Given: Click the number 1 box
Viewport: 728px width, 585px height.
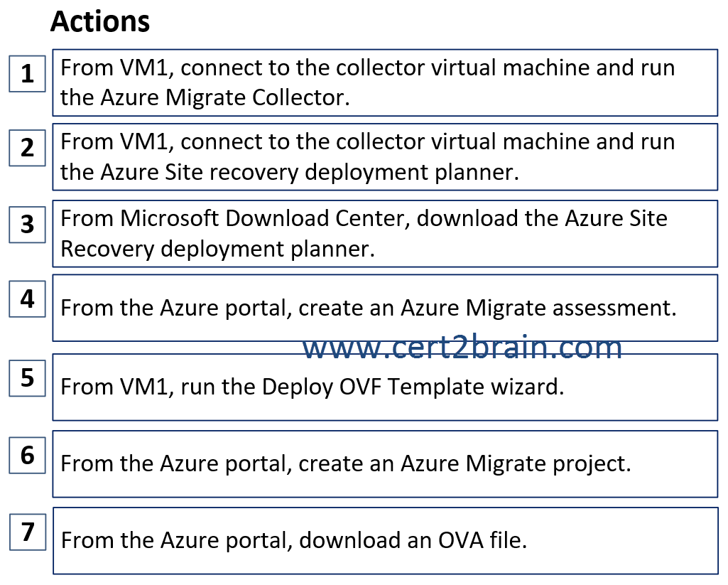Looking at the screenshot, I should pos(28,74).
